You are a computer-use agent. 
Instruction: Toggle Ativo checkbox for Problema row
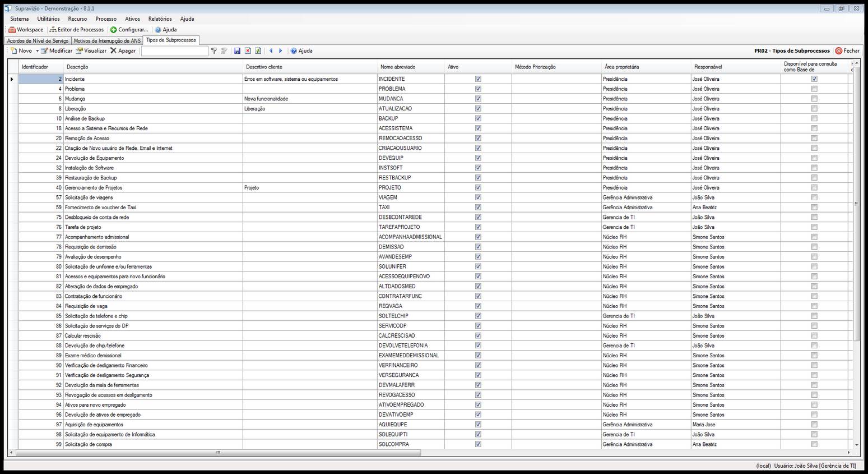[478, 89]
